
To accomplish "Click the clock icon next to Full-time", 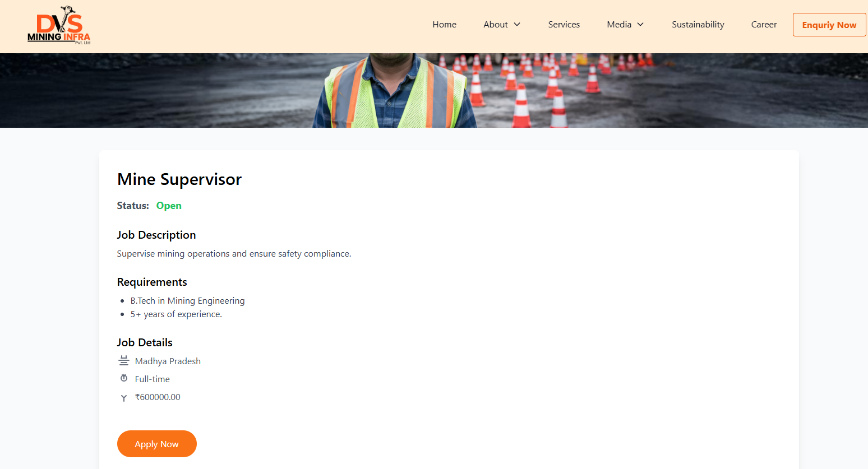I will point(124,379).
